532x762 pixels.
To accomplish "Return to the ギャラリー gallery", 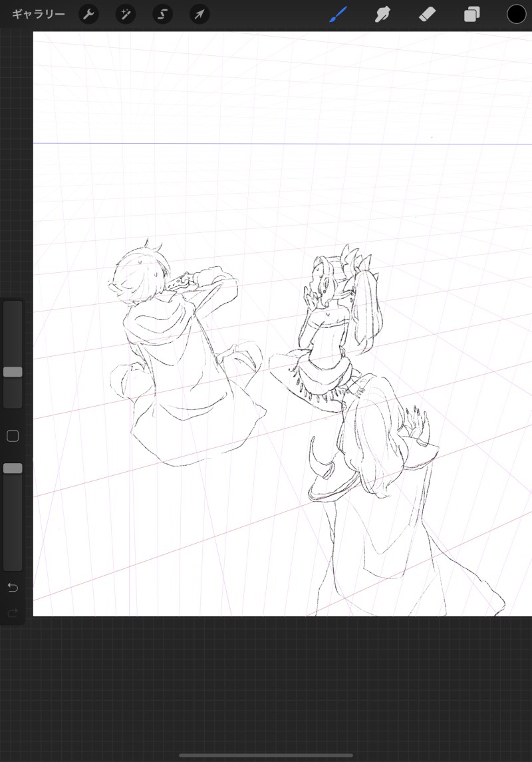I will [39, 15].
